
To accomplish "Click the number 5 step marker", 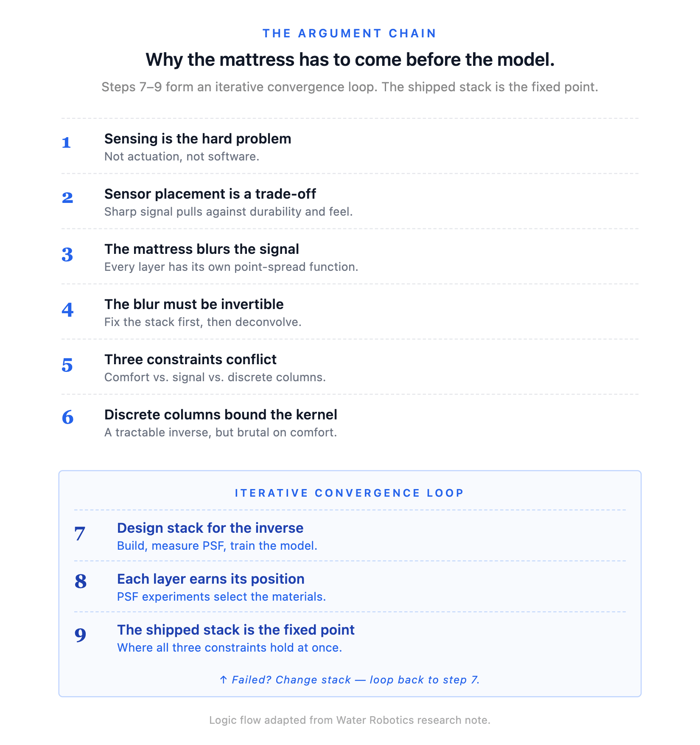I will 67,365.
